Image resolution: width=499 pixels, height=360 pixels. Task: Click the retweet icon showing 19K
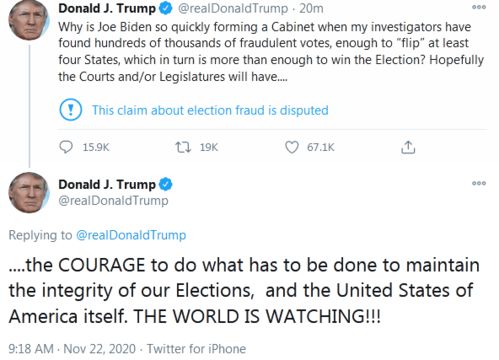[x=183, y=147]
